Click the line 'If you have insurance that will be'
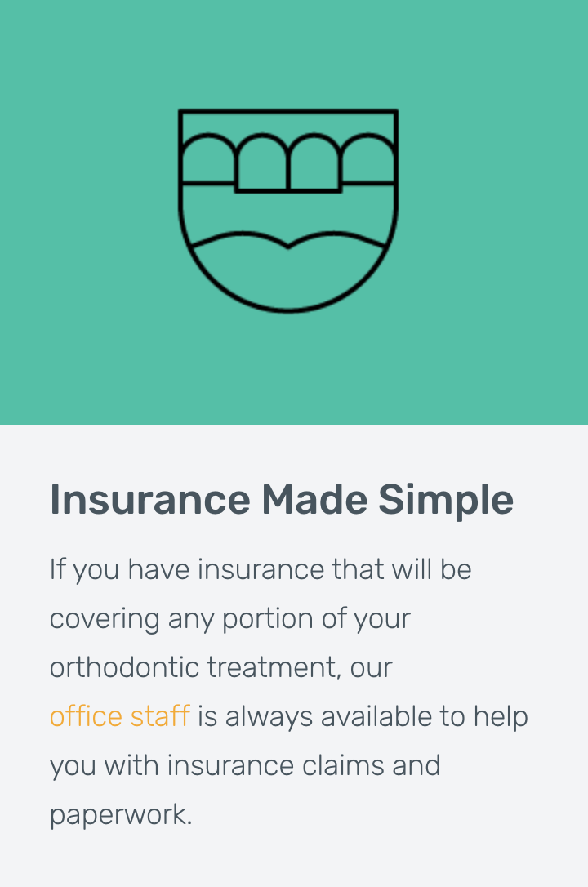The width and height of the screenshot is (588, 887). pos(261,569)
